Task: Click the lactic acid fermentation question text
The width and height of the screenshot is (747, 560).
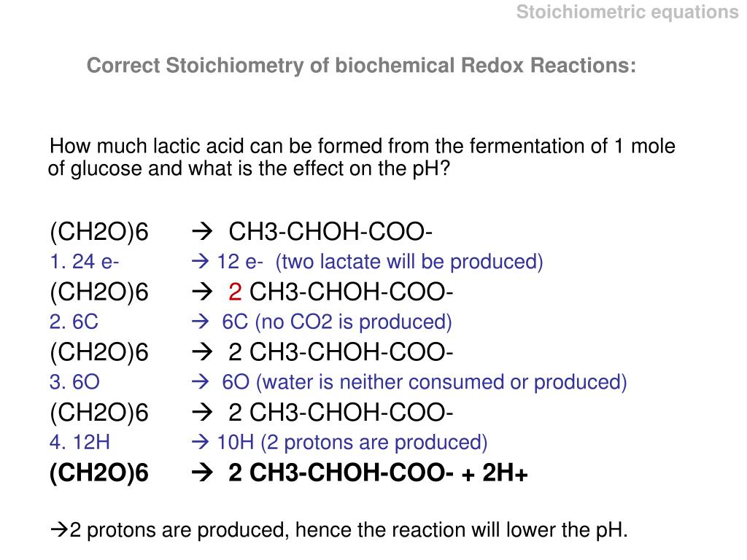Action: tap(362, 157)
